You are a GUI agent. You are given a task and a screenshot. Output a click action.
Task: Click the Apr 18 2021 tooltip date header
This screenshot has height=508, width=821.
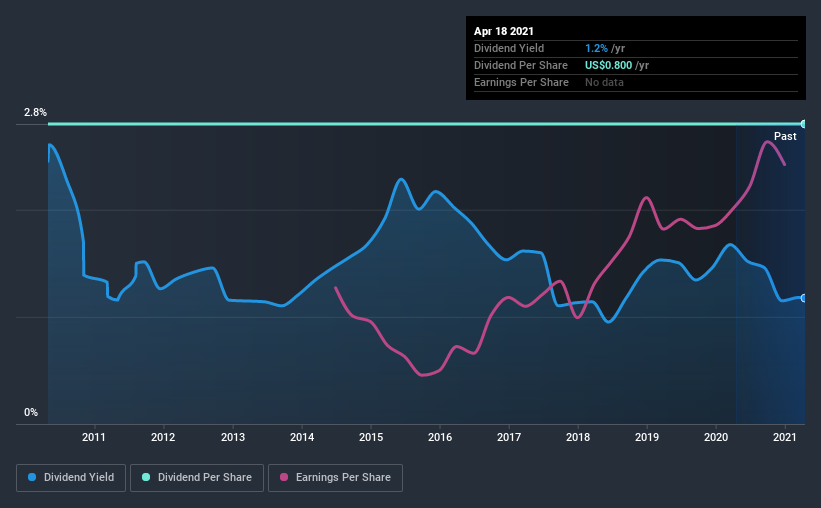504,31
